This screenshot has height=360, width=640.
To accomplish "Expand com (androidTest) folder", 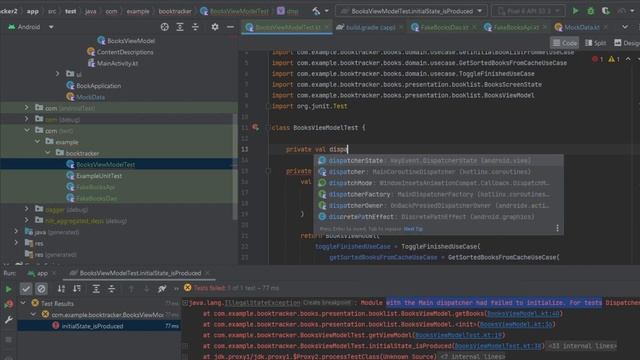I will click(27, 108).
